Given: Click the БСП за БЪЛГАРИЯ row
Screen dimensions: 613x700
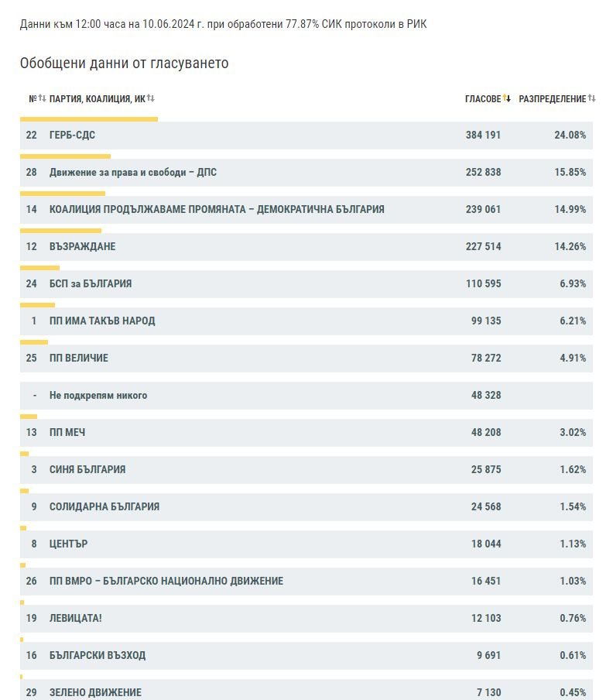Looking at the screenshot, I should click(x=306, y=284).
